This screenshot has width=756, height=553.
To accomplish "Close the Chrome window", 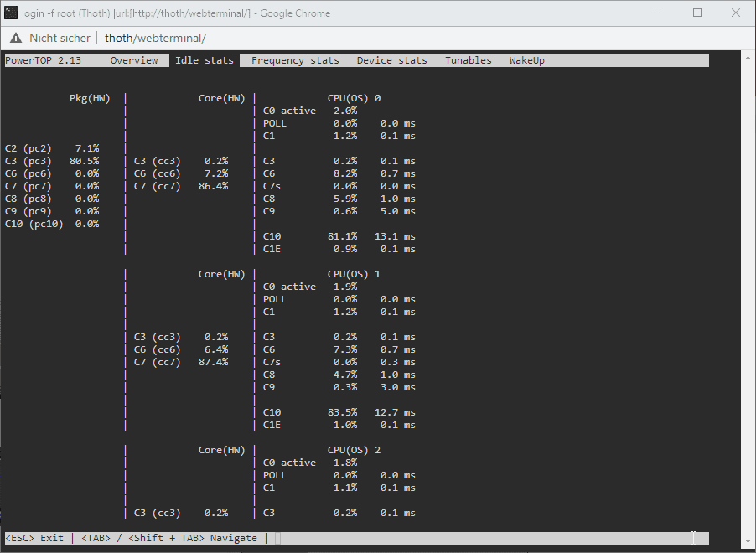I will pos(735,13).
